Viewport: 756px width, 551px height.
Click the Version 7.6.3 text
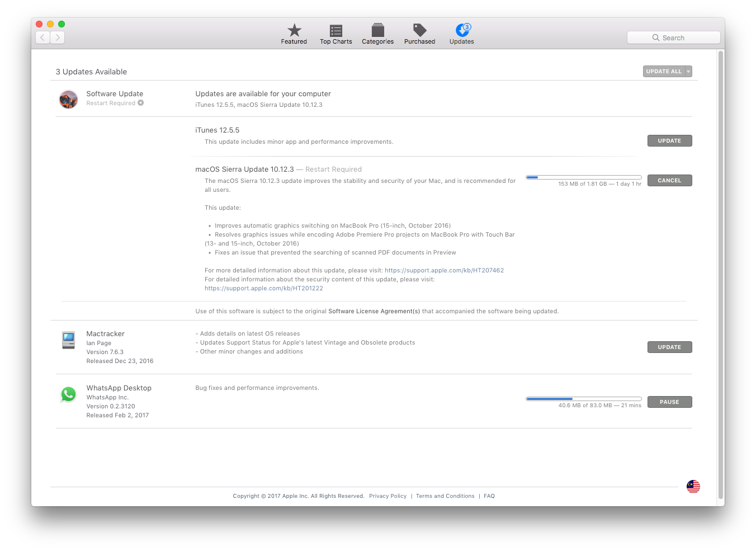pos(105,352)
